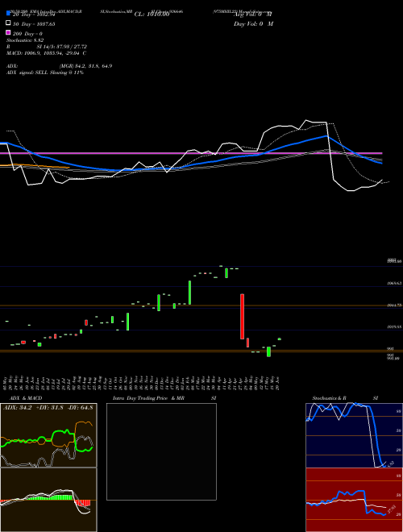Click the 'Avg Vol: 0 M' text
403x532 pixels.
(253, 15)
